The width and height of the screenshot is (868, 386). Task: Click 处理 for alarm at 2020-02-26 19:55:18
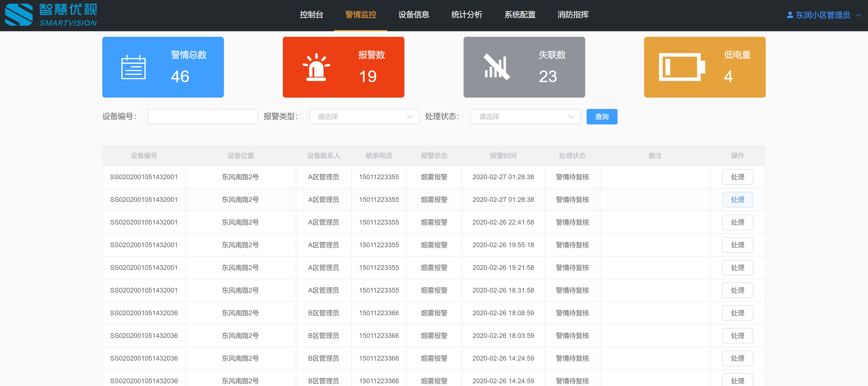pyautogui.click(x=737, y=245)
